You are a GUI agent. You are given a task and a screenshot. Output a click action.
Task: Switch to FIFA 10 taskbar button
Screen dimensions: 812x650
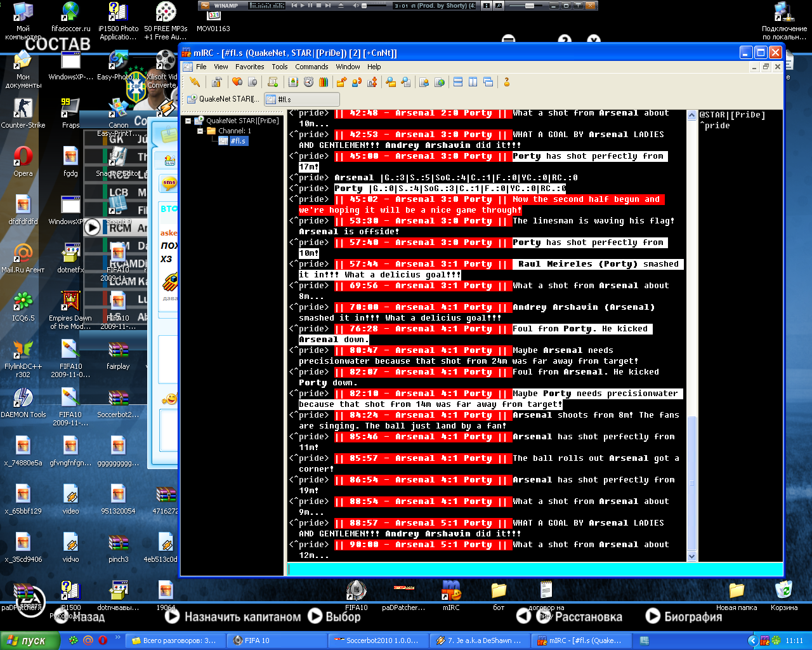tap(278, 640)
